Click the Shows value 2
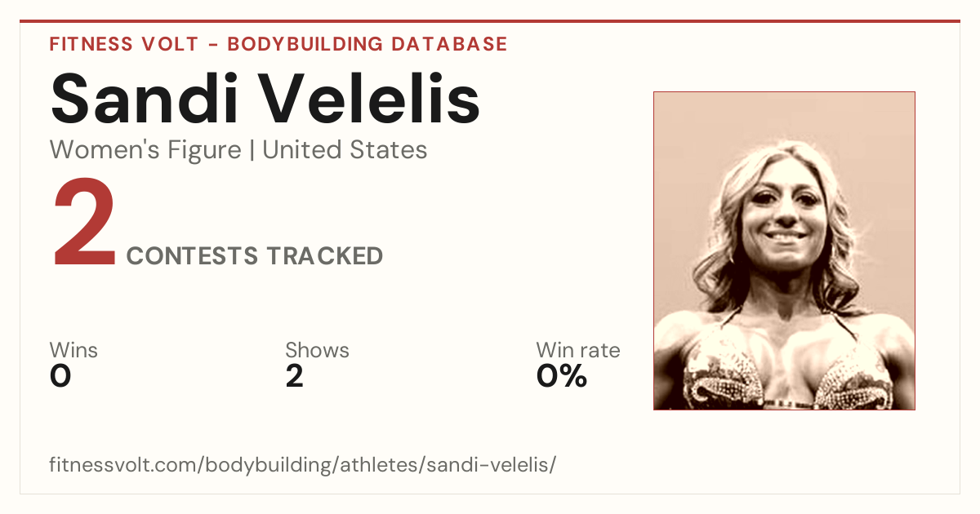980x514 pixels. coord(295,376)
